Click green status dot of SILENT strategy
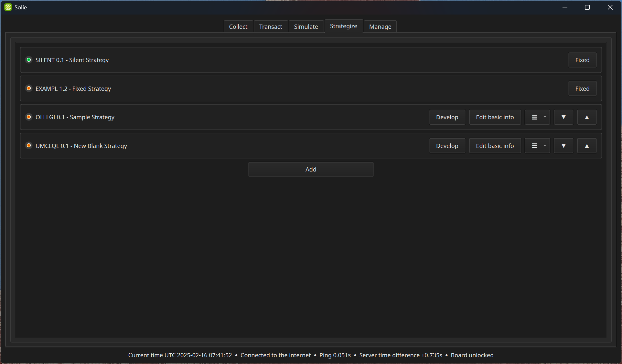Screen dimensions: 622x364 click(x=29, y=60)
